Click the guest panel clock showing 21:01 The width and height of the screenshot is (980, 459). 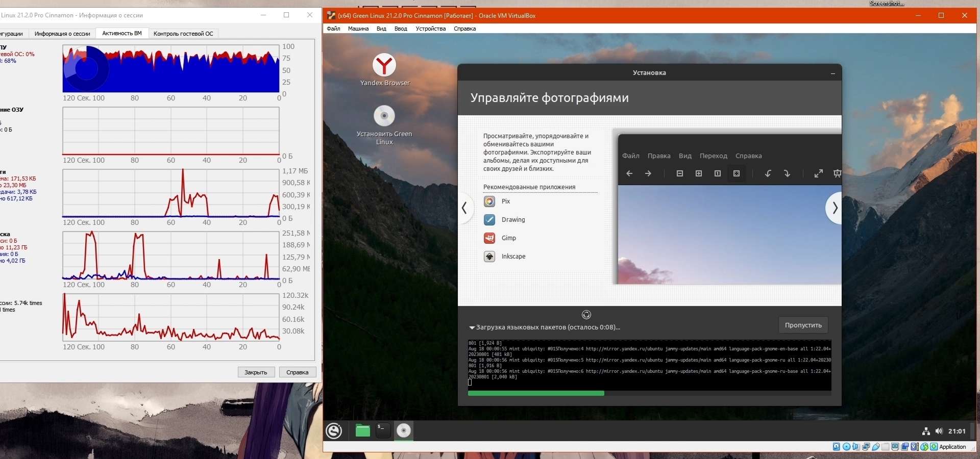click(x=957, y=431)
